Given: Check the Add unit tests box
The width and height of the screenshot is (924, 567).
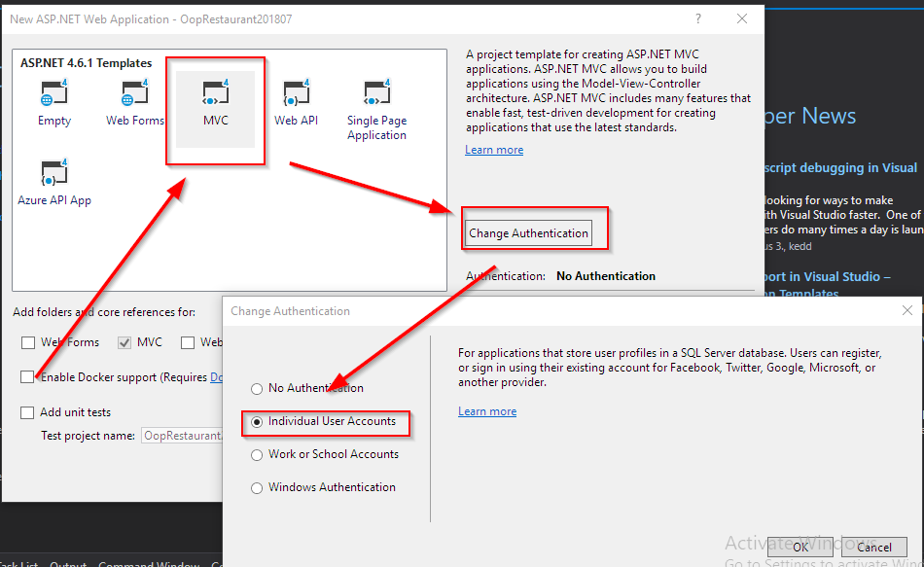Looking at the screenshot, I should [27, 412].
